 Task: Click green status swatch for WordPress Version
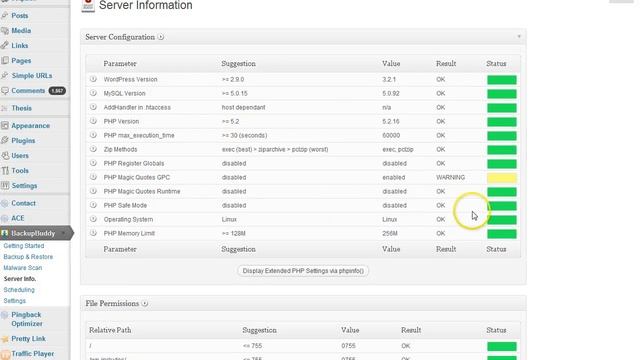(x=502, y=80)
